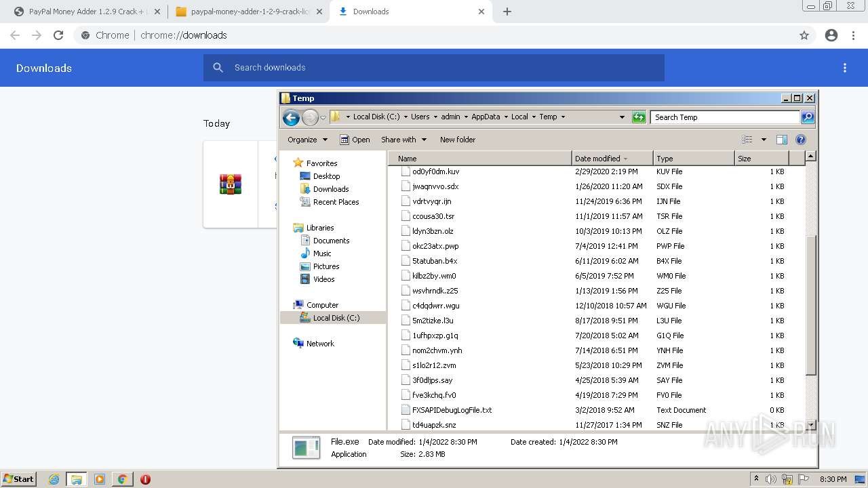Click the Search downloads field

[x=434, y=68]
